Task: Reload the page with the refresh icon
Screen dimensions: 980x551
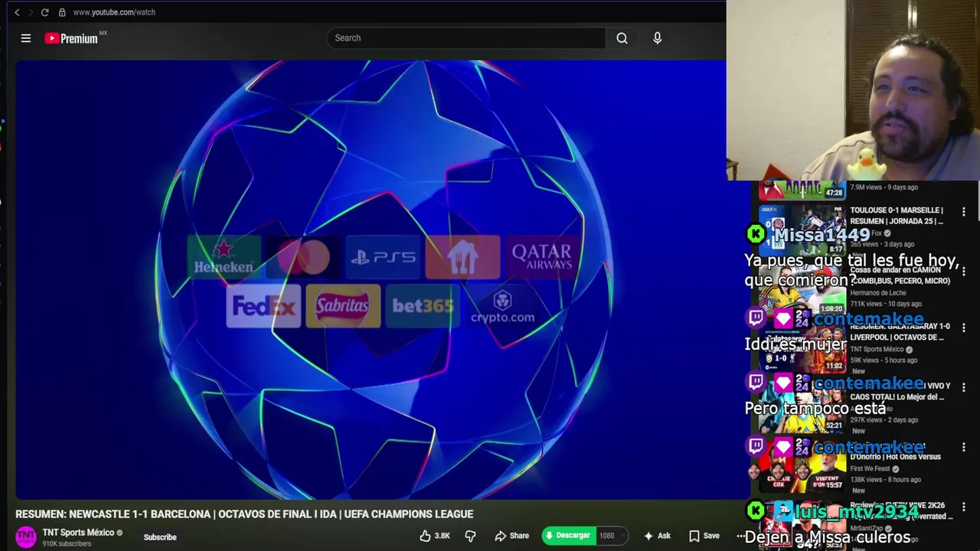Action: click(x=45, y=12)
